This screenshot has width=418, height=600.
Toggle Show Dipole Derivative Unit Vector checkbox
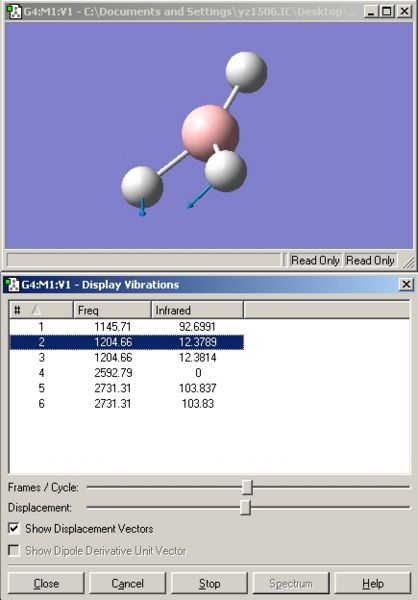(x=14, y=551)
